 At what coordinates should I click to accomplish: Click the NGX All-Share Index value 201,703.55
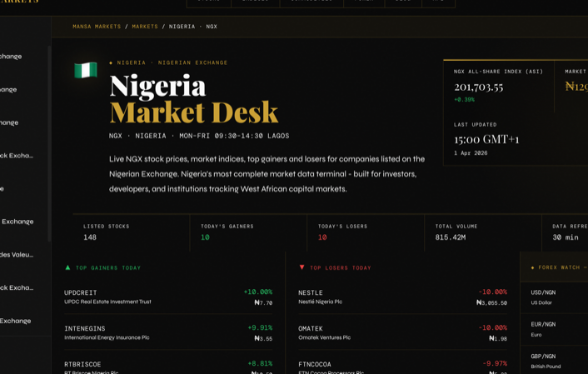479,87
